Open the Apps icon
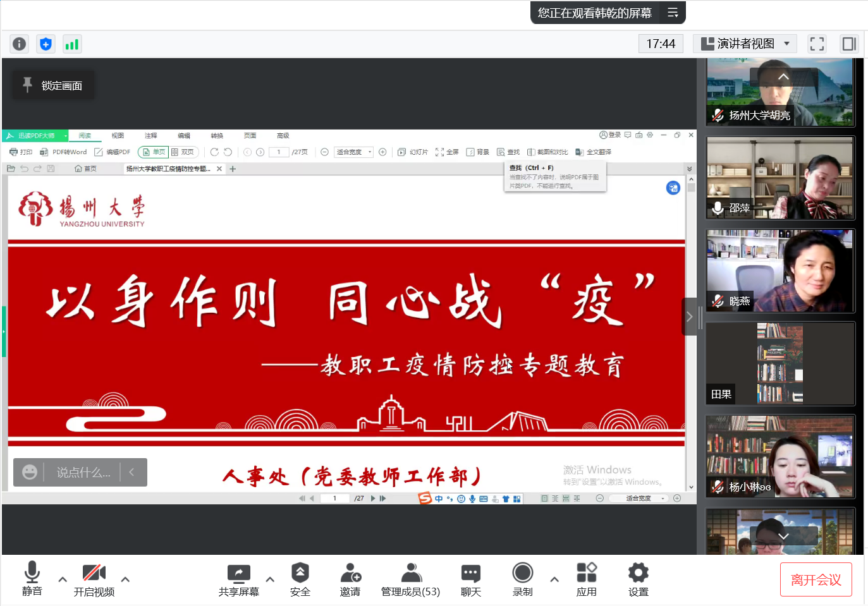 click(x=586, y=579)
